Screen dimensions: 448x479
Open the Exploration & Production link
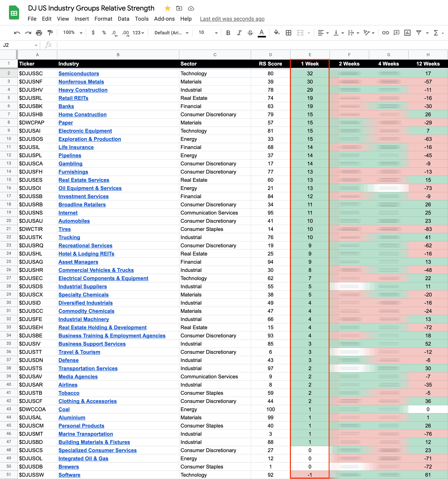point(90,139)
